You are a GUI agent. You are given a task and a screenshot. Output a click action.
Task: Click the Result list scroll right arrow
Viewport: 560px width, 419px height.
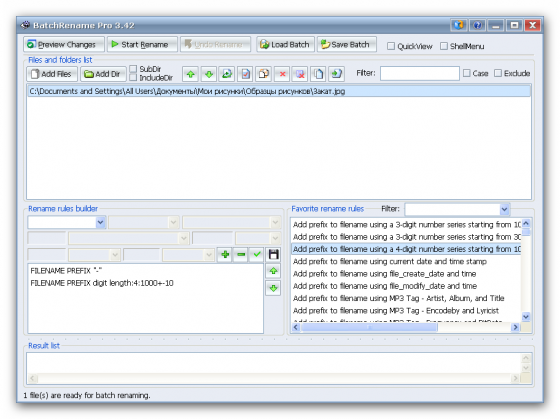pyautogui.click(x=515, y=378)
